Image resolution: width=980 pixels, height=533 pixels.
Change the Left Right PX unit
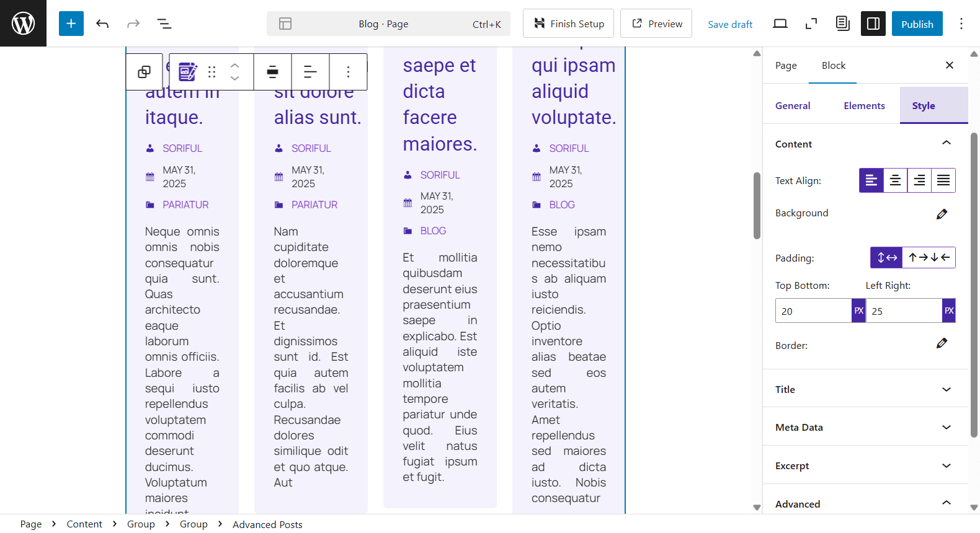coord(949,311)
